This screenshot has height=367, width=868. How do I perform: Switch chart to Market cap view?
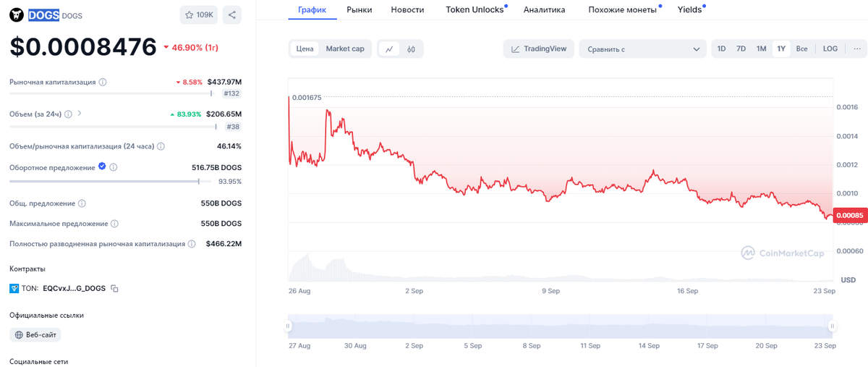click(x=345, y=48)
